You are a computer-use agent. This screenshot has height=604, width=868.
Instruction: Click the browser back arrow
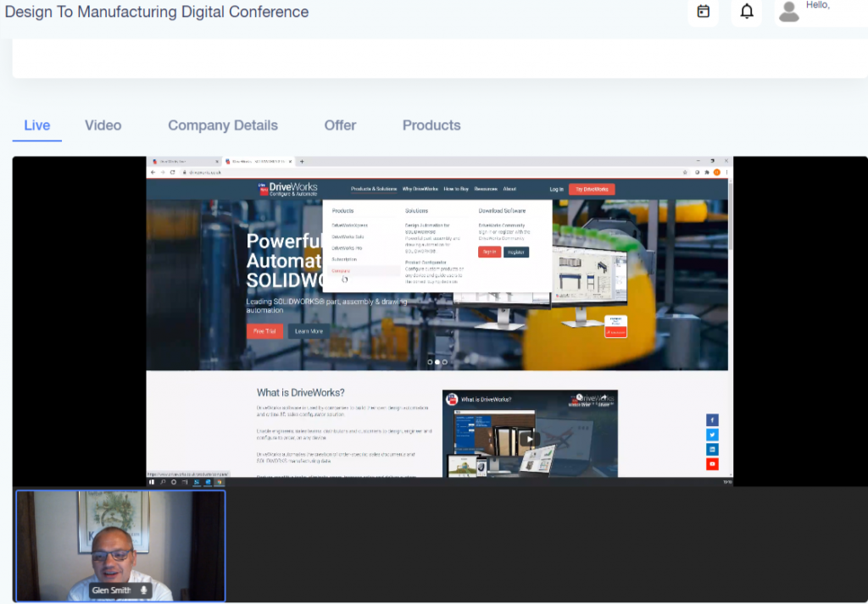(x=153, y=173)
